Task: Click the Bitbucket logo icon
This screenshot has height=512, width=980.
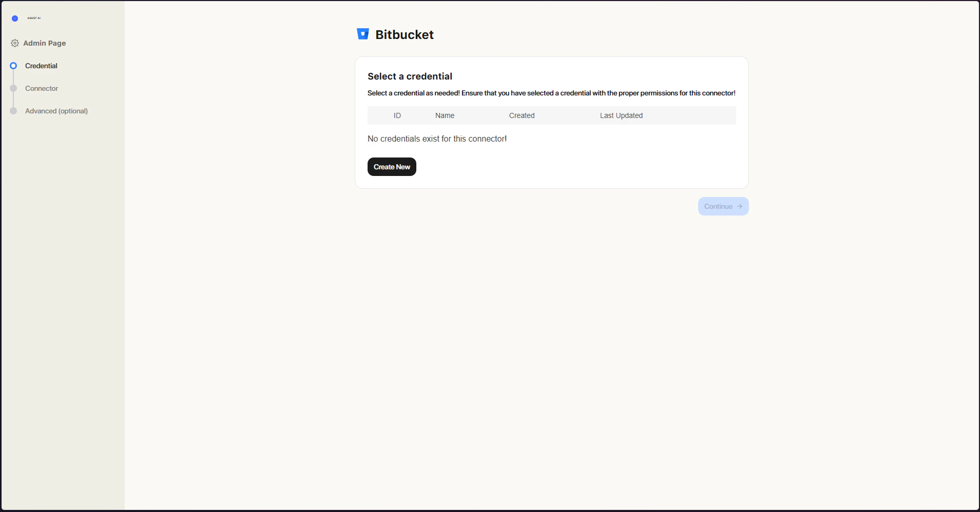Action: coord(362,34)
